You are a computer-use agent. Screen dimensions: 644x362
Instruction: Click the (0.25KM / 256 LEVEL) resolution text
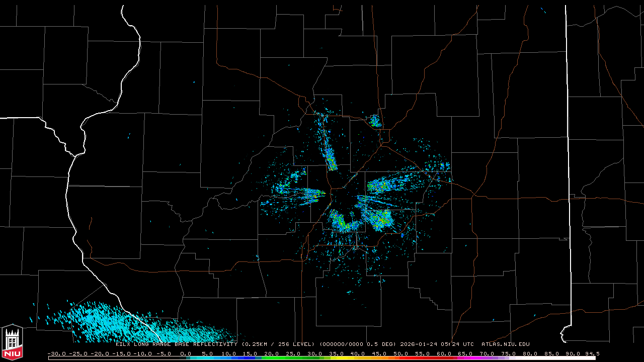coord(278,344)
